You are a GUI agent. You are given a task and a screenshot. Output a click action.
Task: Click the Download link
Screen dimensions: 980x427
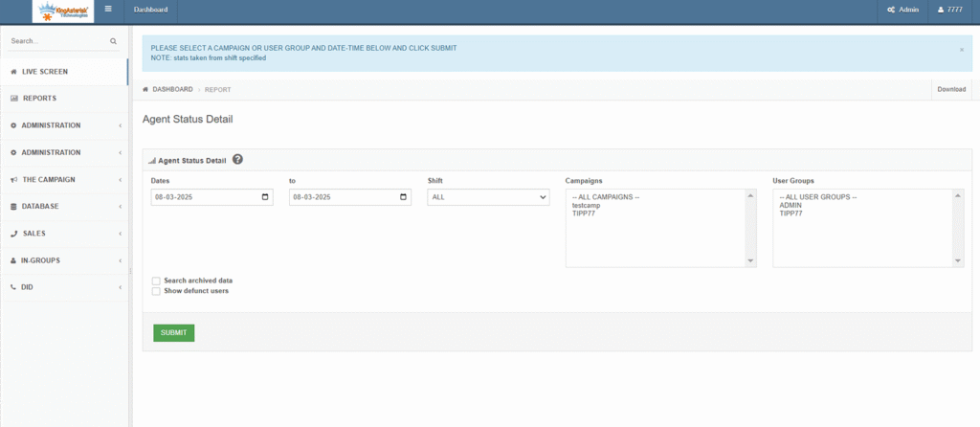coord(950,89)
